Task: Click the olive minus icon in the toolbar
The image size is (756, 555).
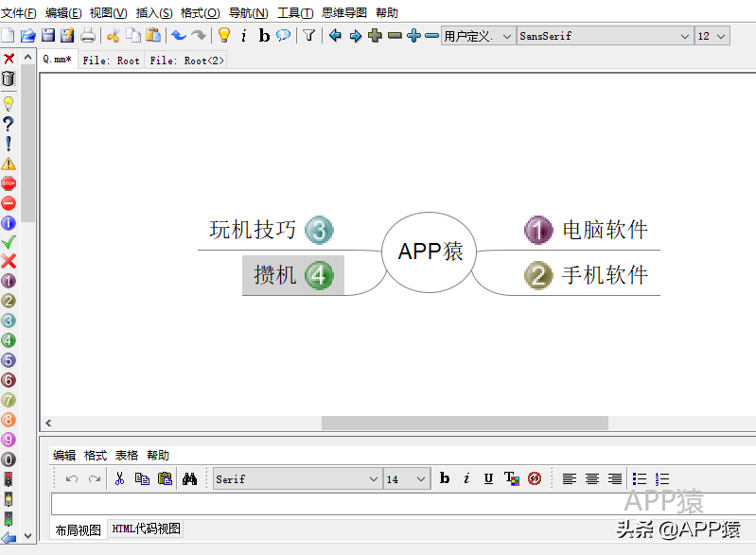Action: (395, 36)
